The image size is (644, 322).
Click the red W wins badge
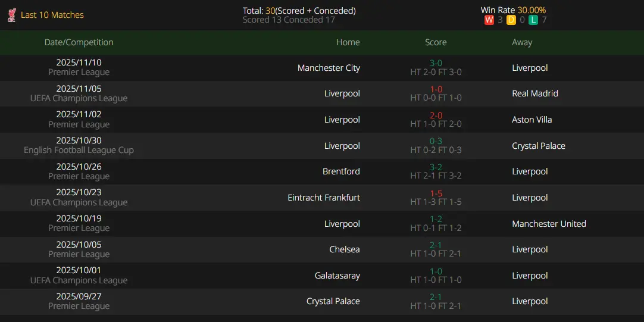point(489,20)
